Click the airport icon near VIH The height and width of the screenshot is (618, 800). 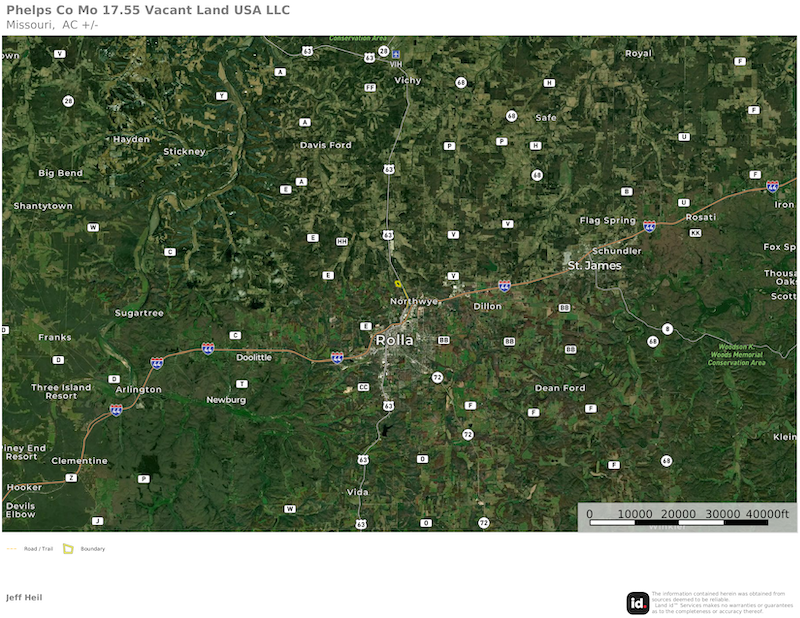coord(396,54)
